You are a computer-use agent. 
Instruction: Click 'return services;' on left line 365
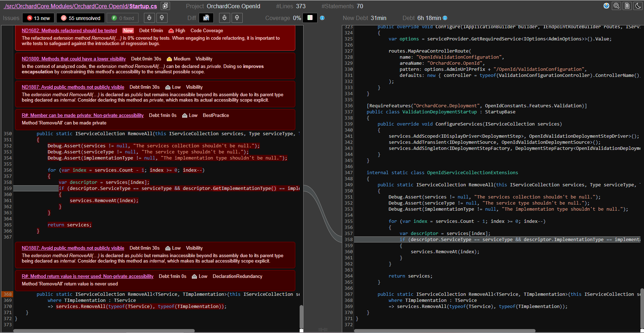tap(69, 225)
